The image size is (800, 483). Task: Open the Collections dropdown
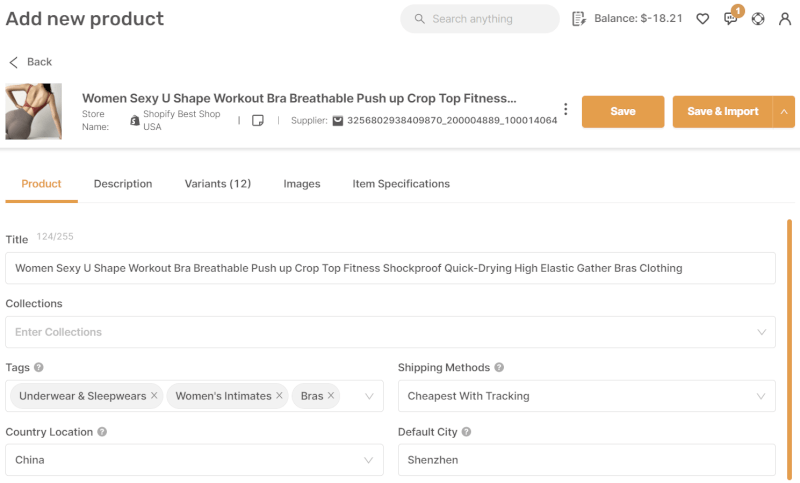click(390, 332)
